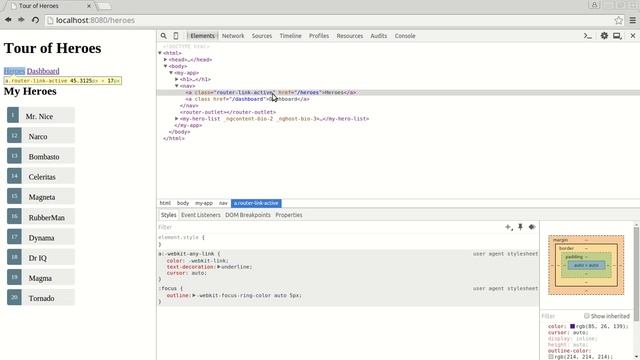Open the Timeline tab
The image size is (640, 360).
tap(290, 36)
